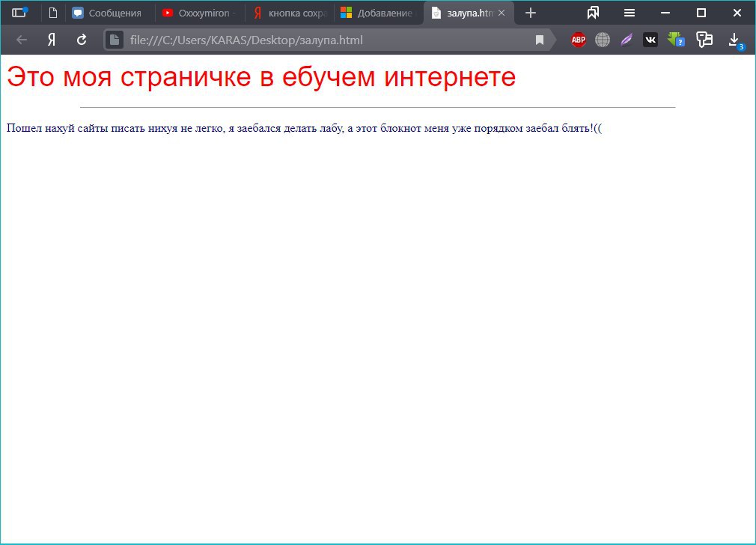Image resolution: width=756 pixels, height=545 pixels.
Task: Open the bookmarks collections icon
Action: tap(593, 13)
